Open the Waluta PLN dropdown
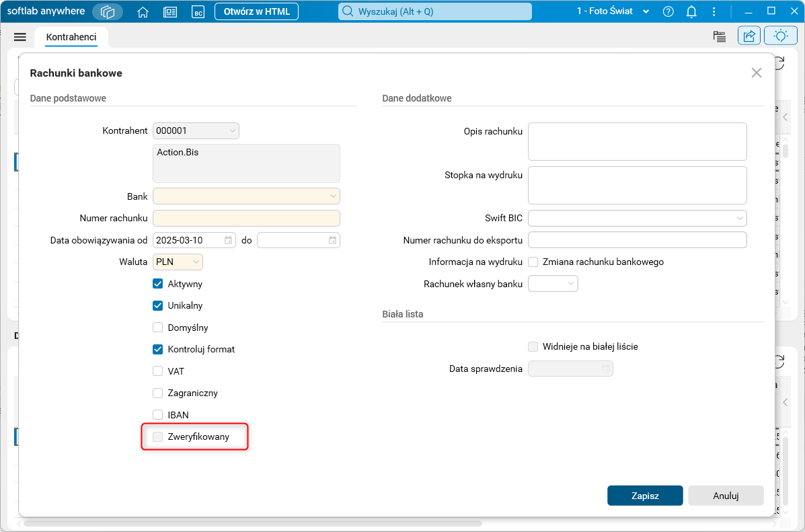 (x=196, y=262)
